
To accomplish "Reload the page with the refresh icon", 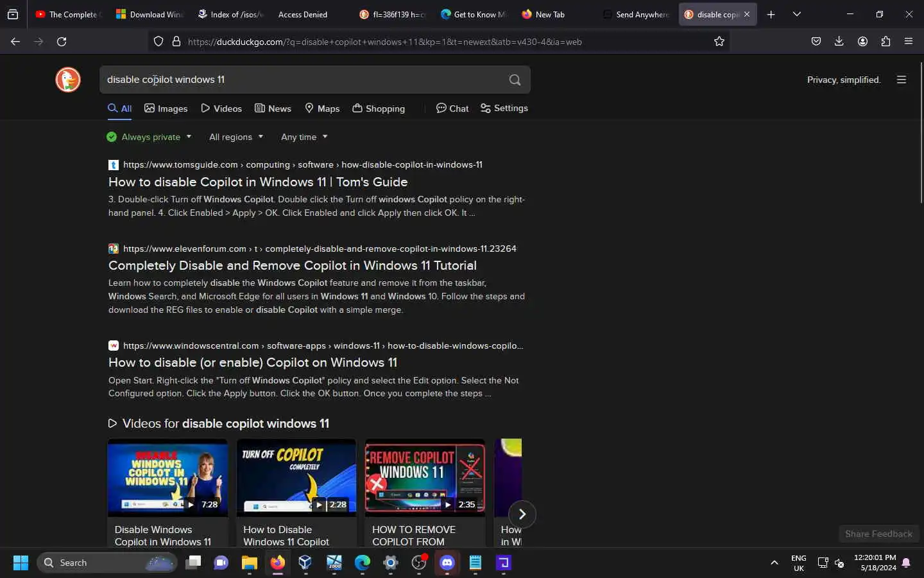I will coord(62,42).
